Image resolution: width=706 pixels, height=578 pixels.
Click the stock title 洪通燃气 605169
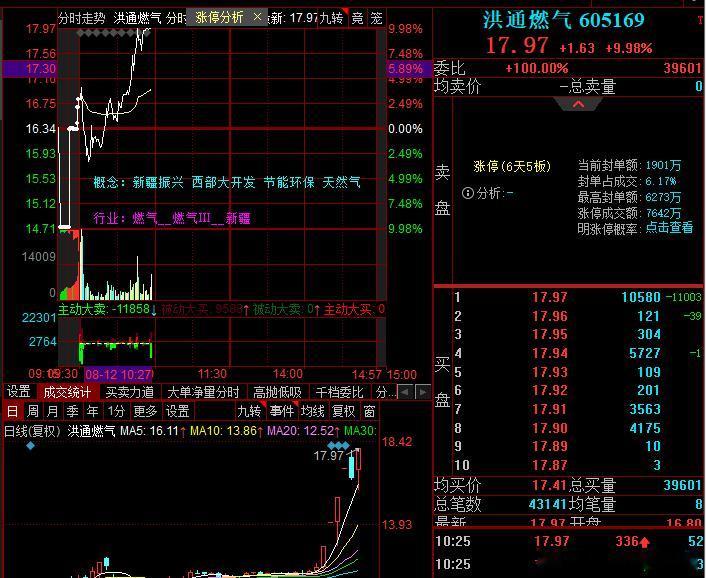[564, 20]
